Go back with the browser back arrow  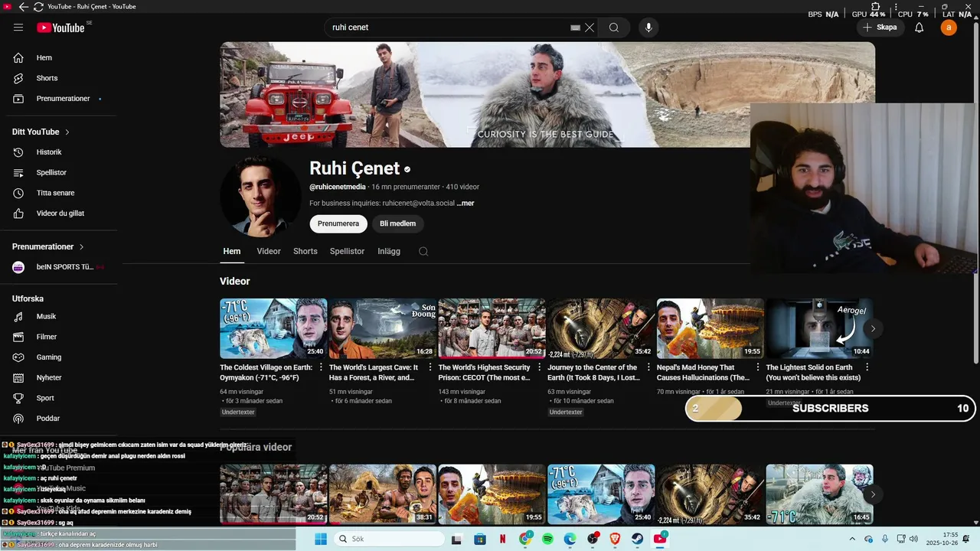coord(23,7)
